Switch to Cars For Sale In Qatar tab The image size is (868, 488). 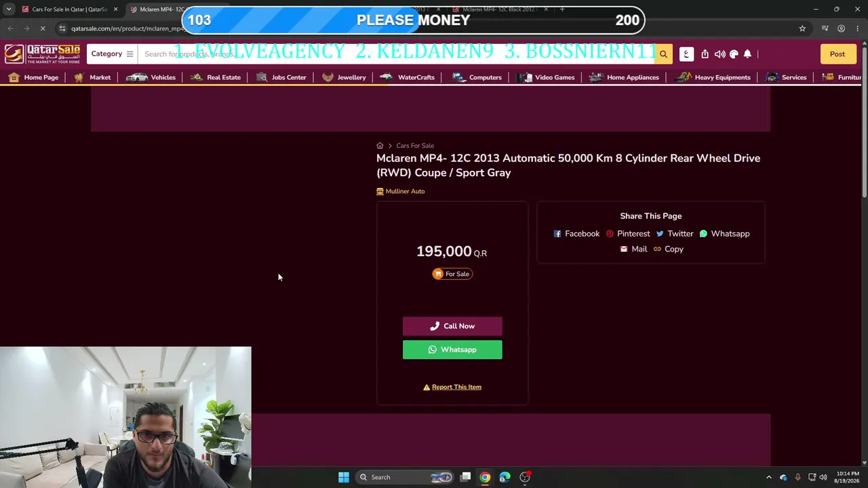tap(69, 9)
